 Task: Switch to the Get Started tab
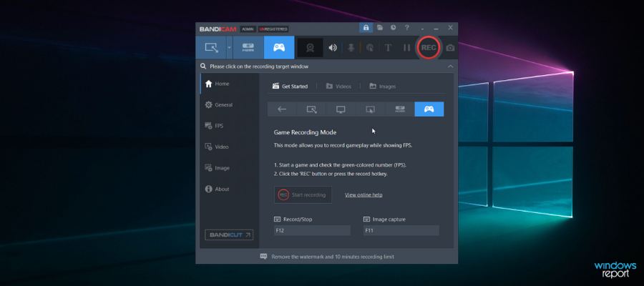(x=290, y=87)
